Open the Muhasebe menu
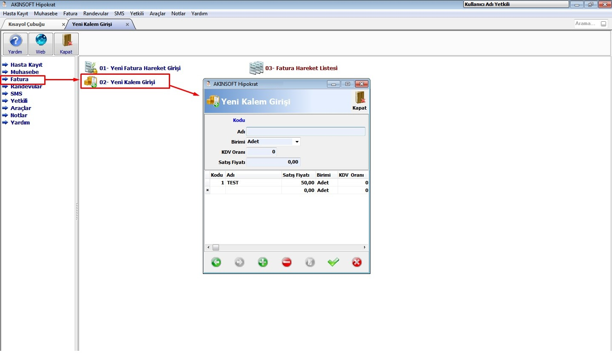Screen dimensions: 612x364 coord(46,14)
